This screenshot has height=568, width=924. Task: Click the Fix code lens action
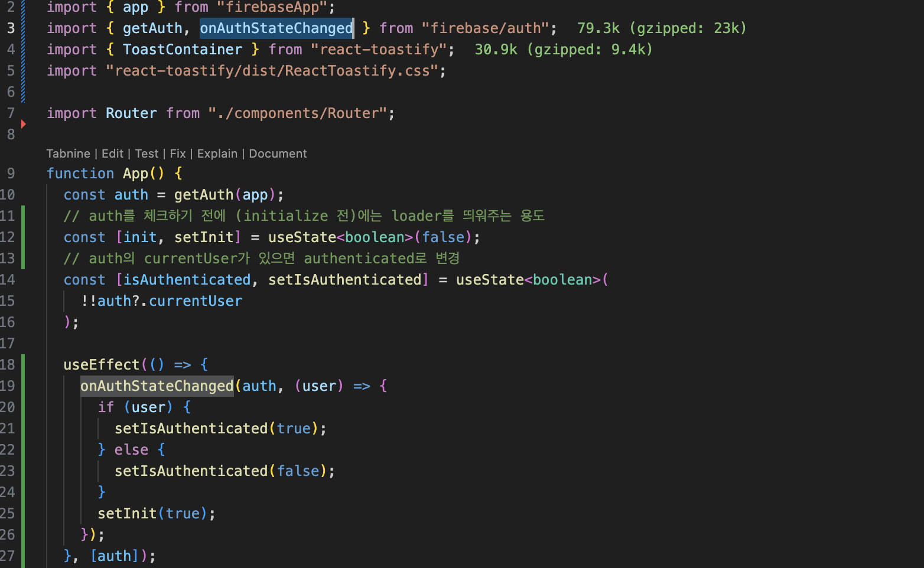click(178, 154)
